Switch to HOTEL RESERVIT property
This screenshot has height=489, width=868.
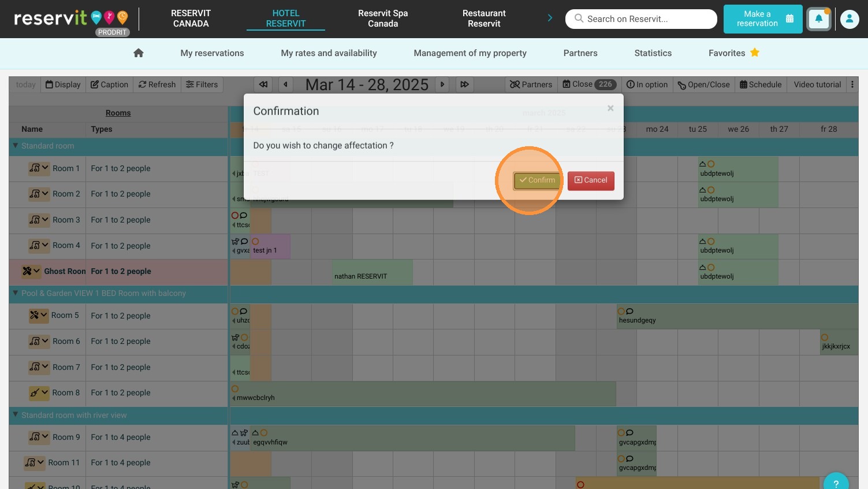point(286,18)
